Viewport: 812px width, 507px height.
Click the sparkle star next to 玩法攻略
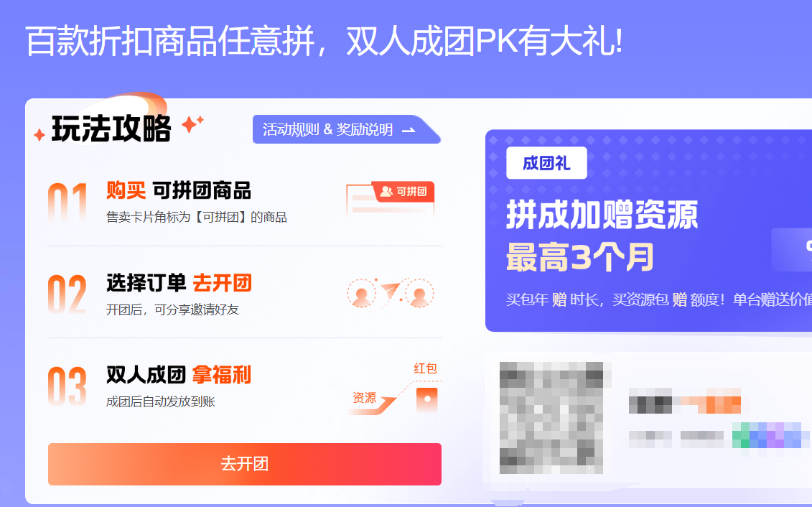[192, 124]
